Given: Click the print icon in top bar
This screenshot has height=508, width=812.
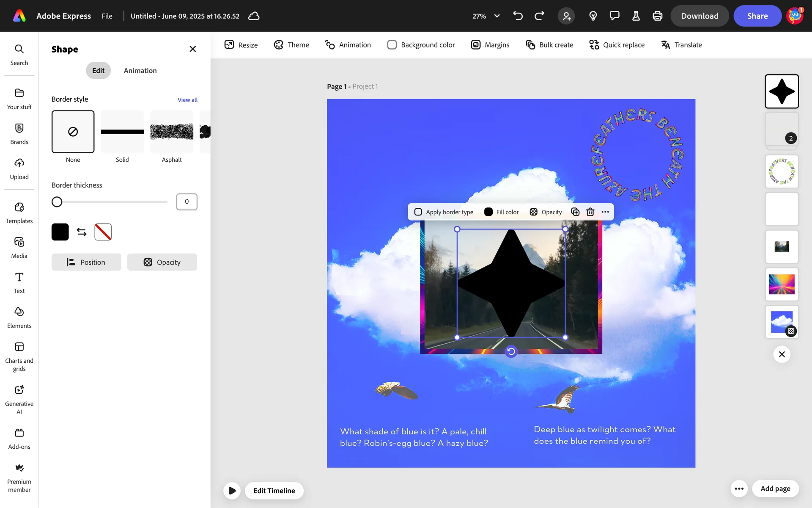Looking at the screenshot, I should click(x=657, y=16).
